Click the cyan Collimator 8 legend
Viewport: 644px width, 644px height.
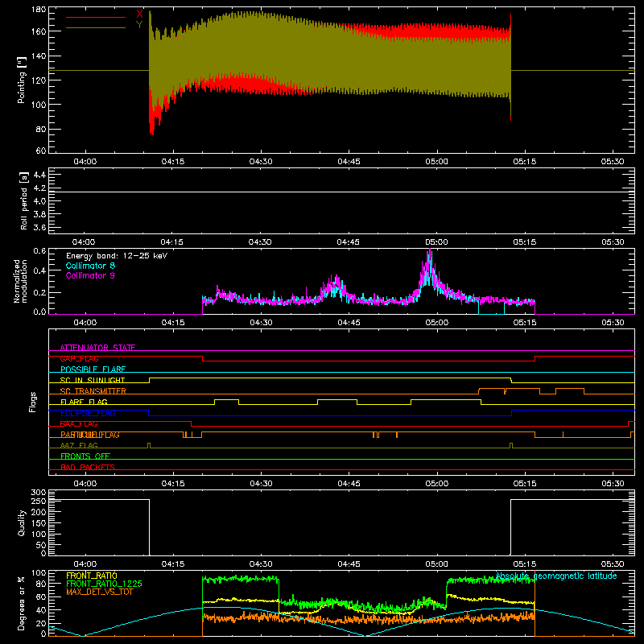(x=90, y=266)
